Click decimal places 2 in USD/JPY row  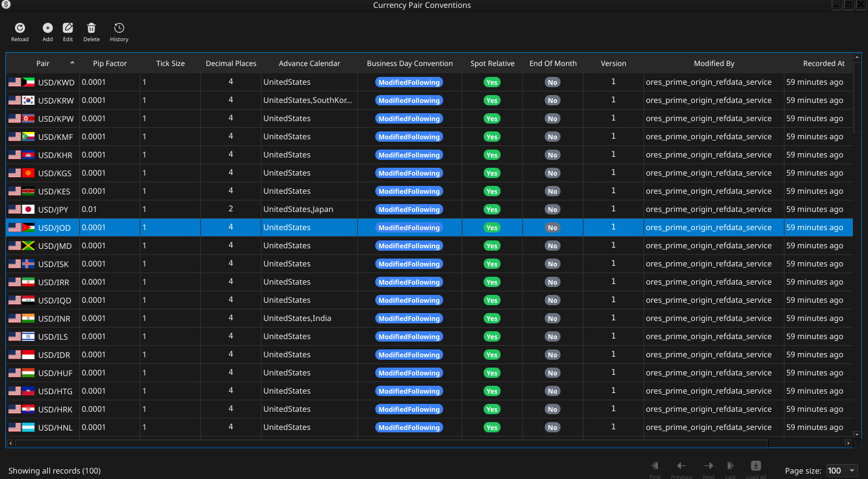point(231,210)
